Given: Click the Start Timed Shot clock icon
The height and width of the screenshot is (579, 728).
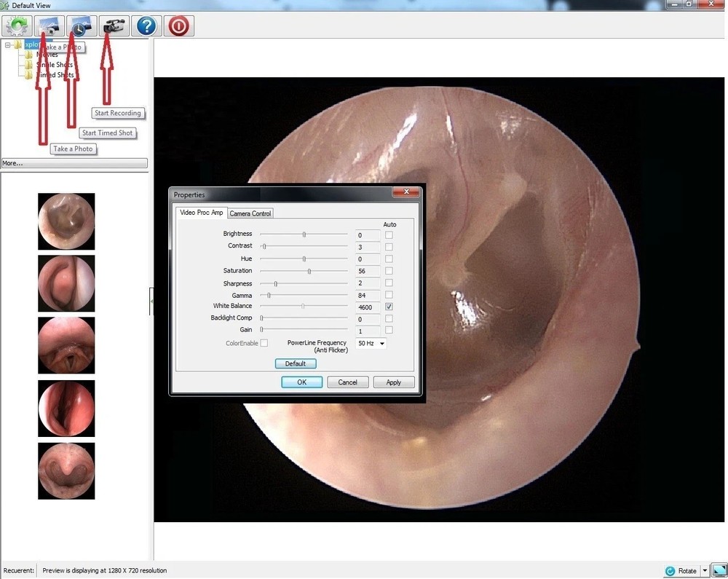Looking at the screenshot, I should pyautogui.click(x=80, y=25).
